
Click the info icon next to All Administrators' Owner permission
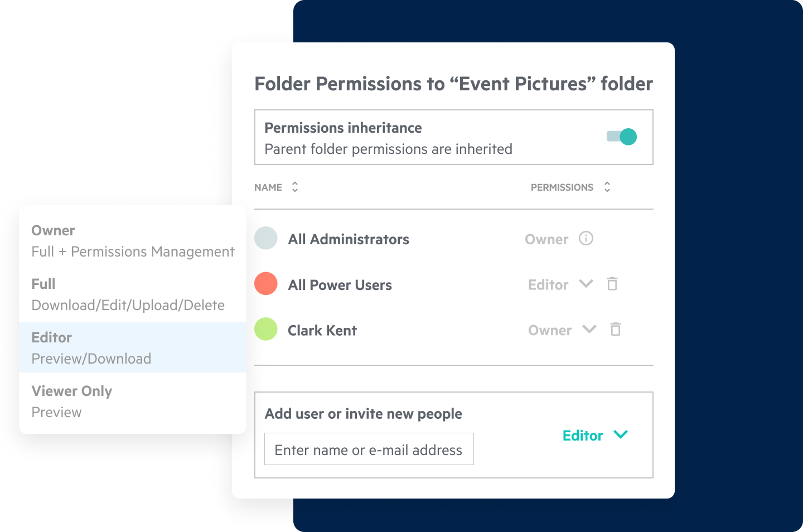[585, 239]
